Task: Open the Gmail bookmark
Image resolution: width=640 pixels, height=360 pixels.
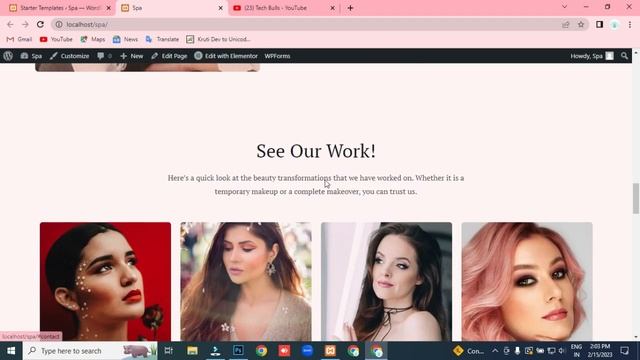Action: (x=19, y=39)
